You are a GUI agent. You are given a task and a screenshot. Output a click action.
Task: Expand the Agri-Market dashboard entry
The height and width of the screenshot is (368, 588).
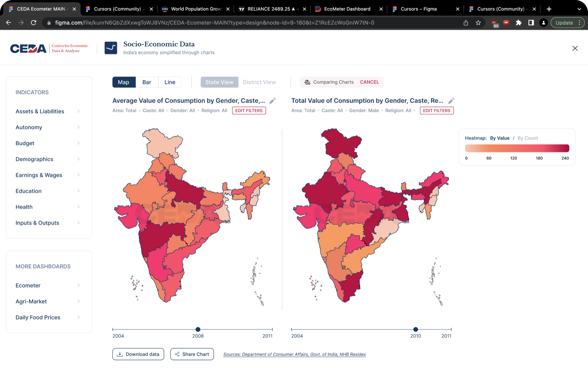point(48,301)
